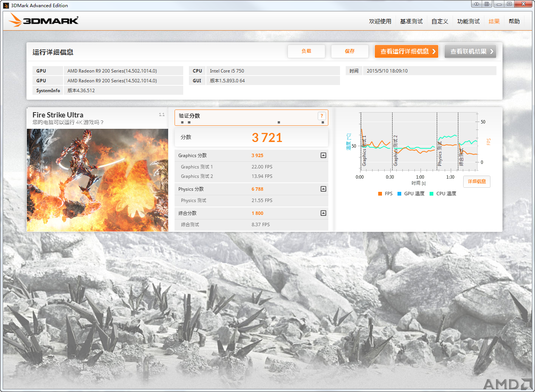Click the Intel Core i5 750 CPU entry

pos(264,71)
